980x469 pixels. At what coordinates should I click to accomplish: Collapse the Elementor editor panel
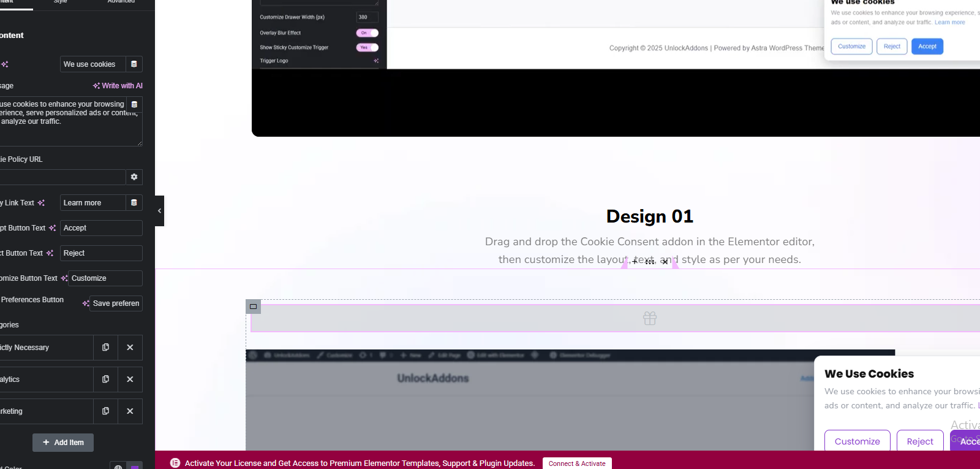159,211
